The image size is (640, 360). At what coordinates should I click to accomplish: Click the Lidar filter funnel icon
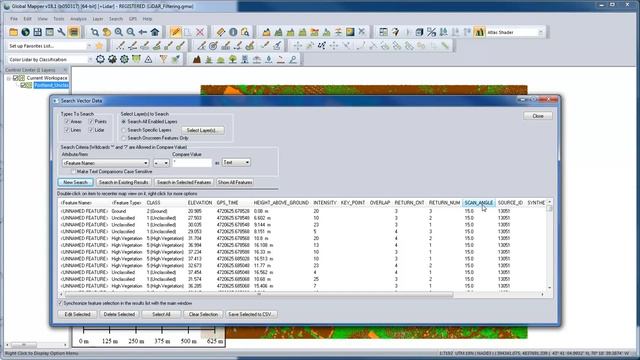[163, 60]
